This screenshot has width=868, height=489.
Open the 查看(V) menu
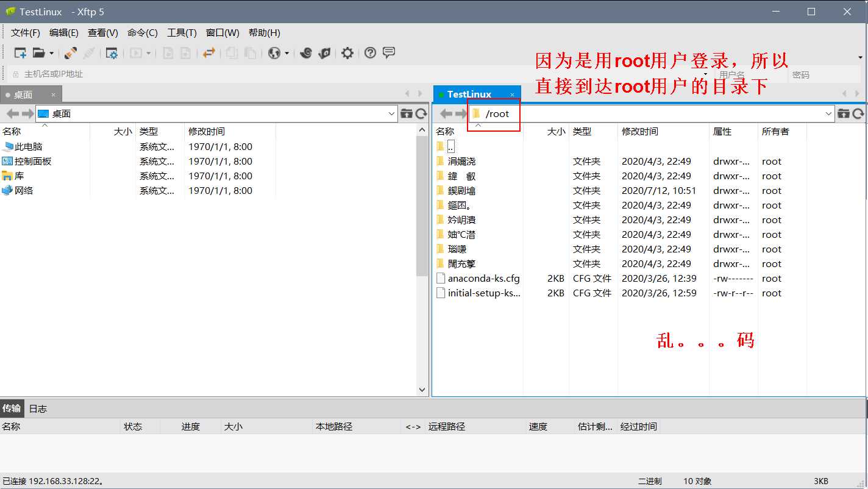[103, 33]
